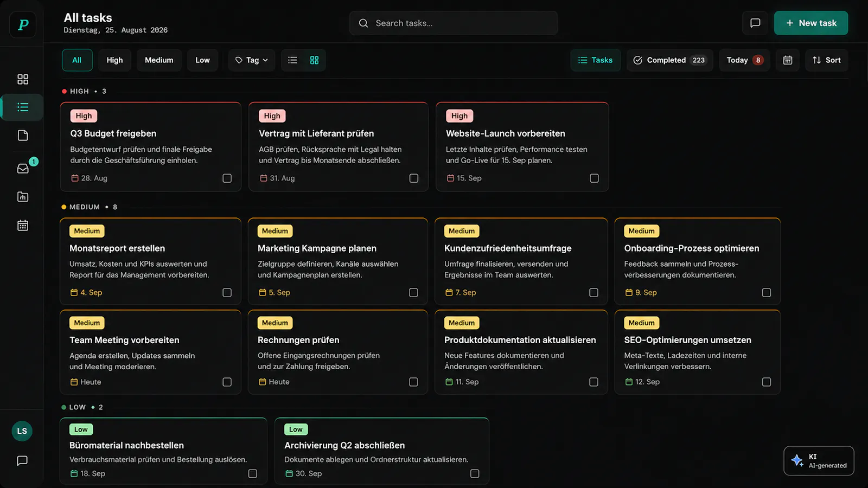Click the yellow Medium tag on Monatsreport
Screen dimensions: 868x488
[87, 231]
